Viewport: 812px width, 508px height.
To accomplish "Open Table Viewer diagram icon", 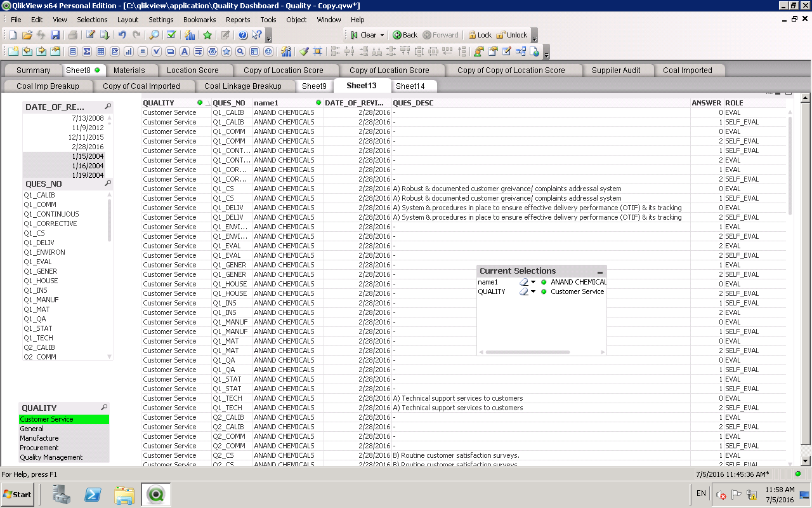I will [520, 51].
